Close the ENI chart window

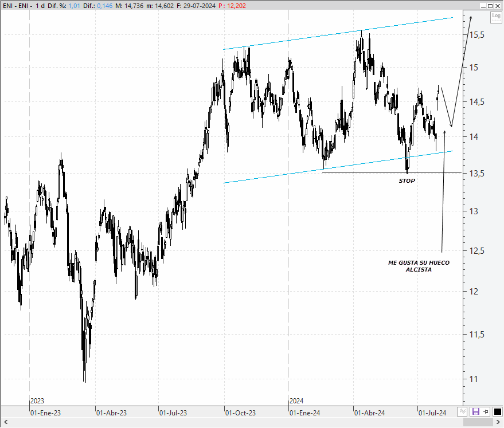pyautogui.click(x=498, y=6)
